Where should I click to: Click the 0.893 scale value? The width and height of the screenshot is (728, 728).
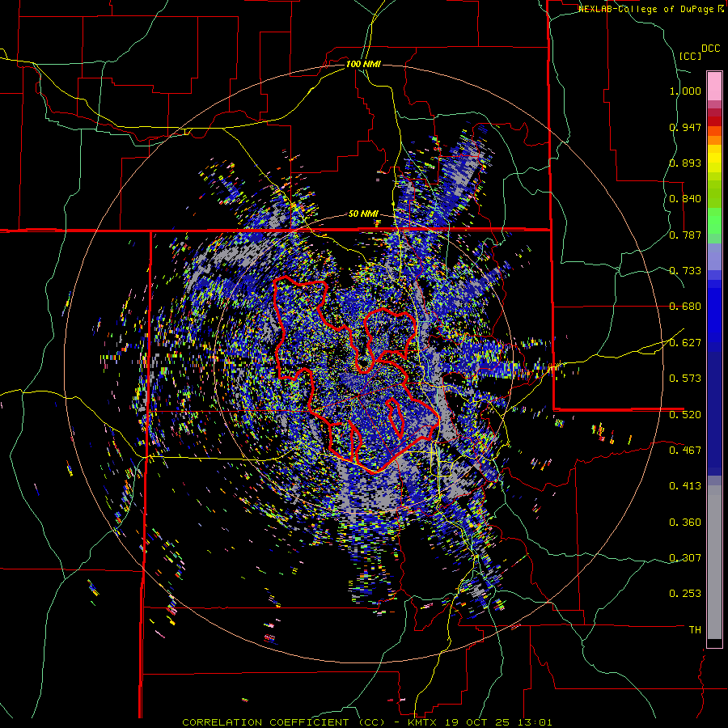[x=685, y=163]
